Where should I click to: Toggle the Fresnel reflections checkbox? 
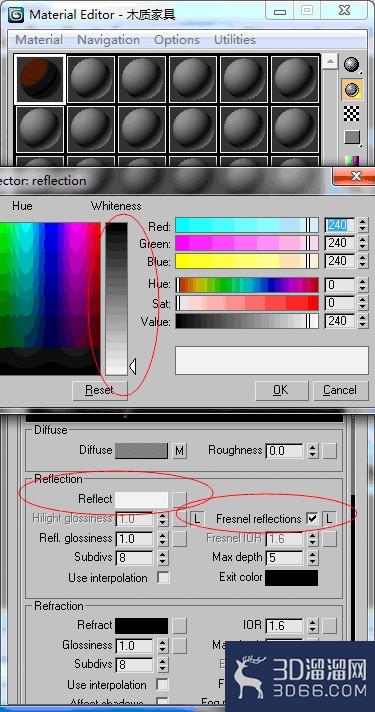[x=312, y=519]
